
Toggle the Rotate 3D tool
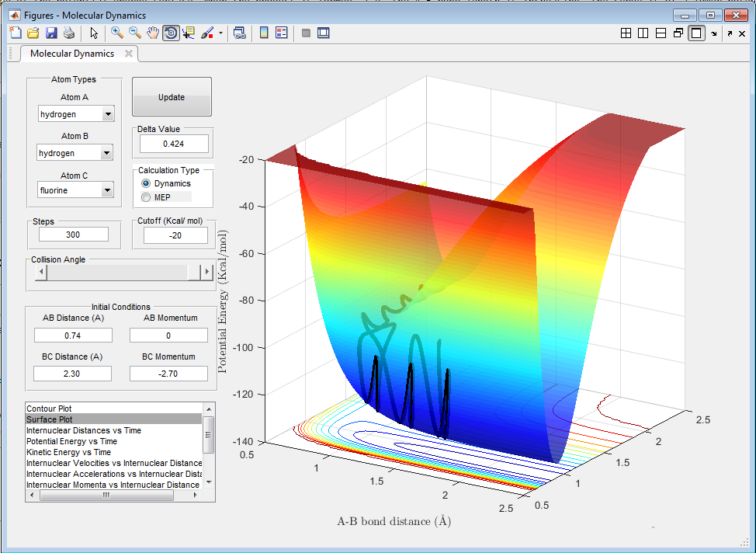171,33
